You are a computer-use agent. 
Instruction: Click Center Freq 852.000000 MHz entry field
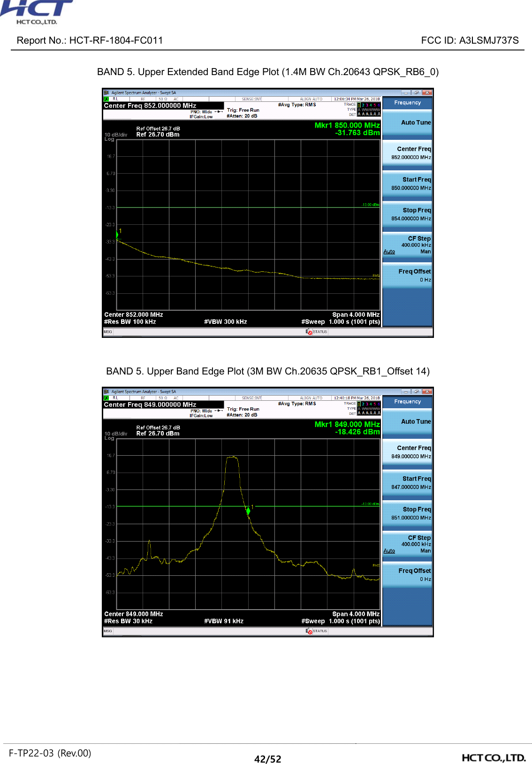tap(163, 106)
